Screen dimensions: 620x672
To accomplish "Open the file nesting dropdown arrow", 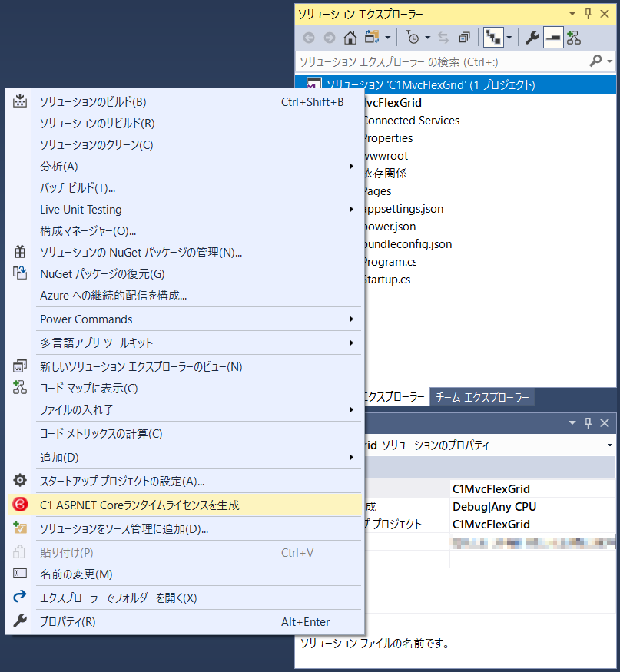I will pos(509,38).
